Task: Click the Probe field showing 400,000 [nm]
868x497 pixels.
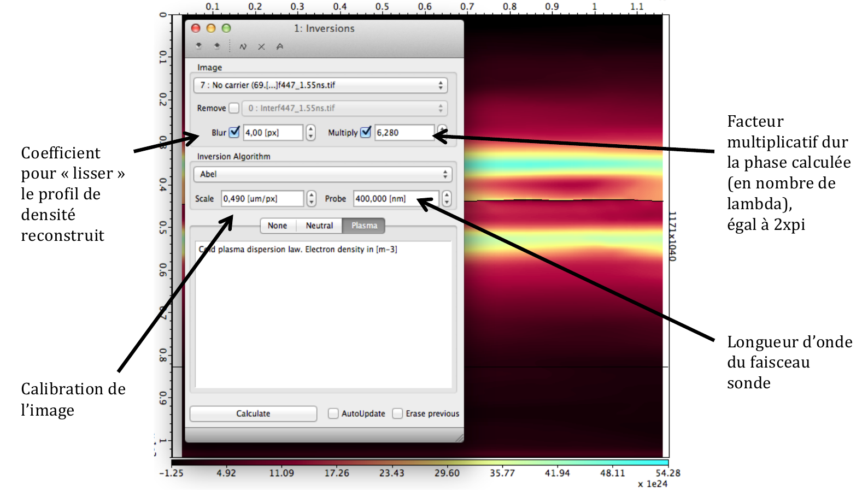Action: pos(396,199)
